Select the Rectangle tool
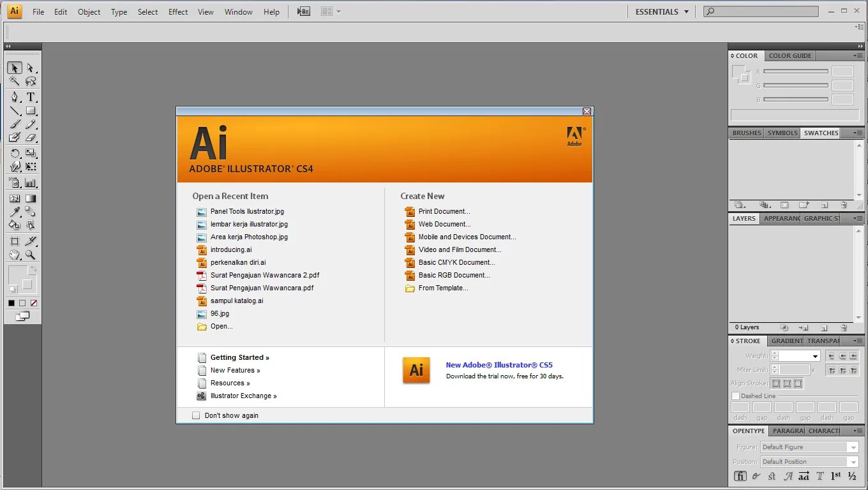The width and height of the screenshot is (868, 490). [31, 111]
